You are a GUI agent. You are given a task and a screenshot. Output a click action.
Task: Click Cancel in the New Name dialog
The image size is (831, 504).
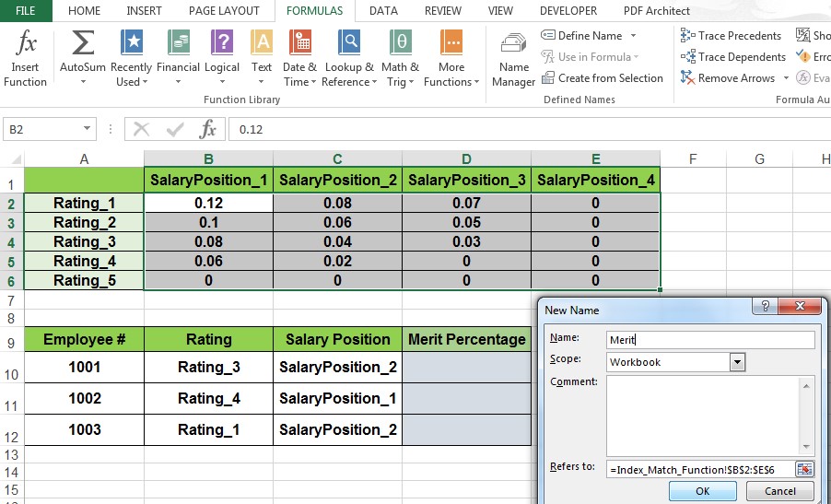point(779,492)
